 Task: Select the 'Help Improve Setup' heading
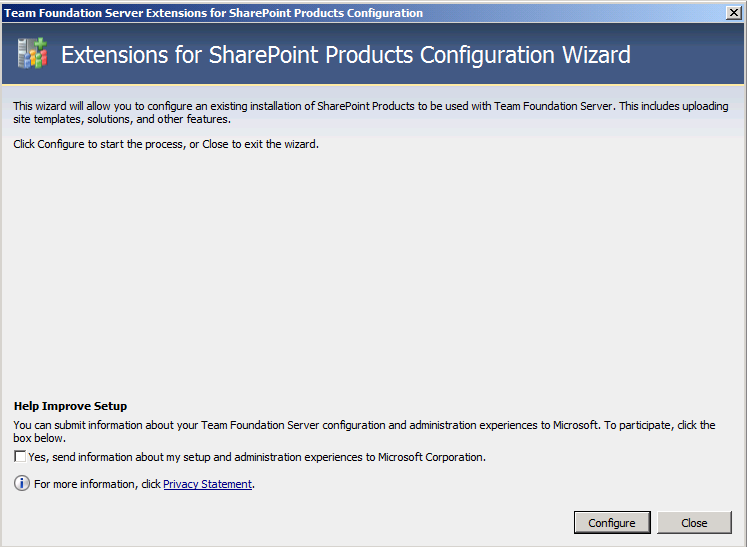pyautogui.click(x=71, y=406)
